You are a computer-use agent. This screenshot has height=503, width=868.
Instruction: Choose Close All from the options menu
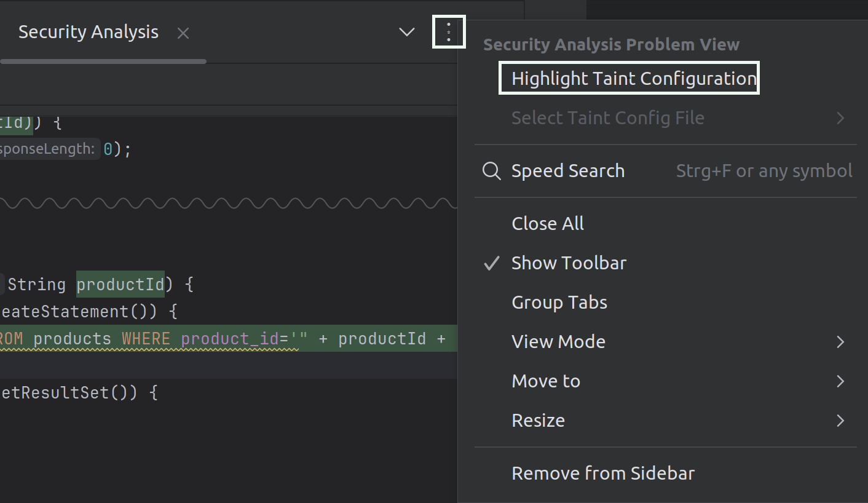click(547, 223)
